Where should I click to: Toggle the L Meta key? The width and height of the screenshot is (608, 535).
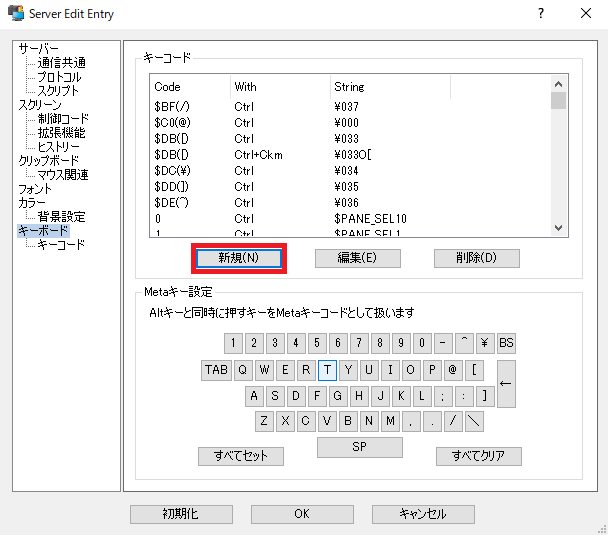(x=422, y=396)
